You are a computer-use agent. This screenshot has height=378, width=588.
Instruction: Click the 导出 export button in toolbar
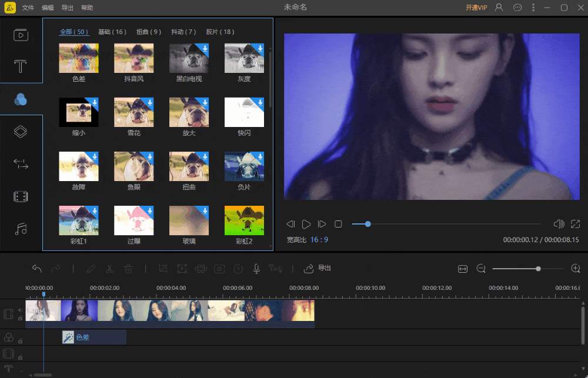tap(318, 269)
